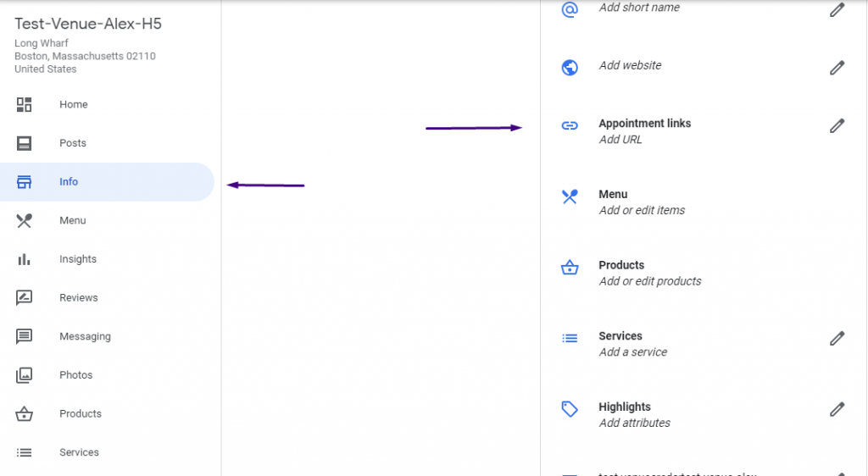Screen dimensions: 868x476
Task: Click the list icon beside Services panel row
Action: pos(570,338)
